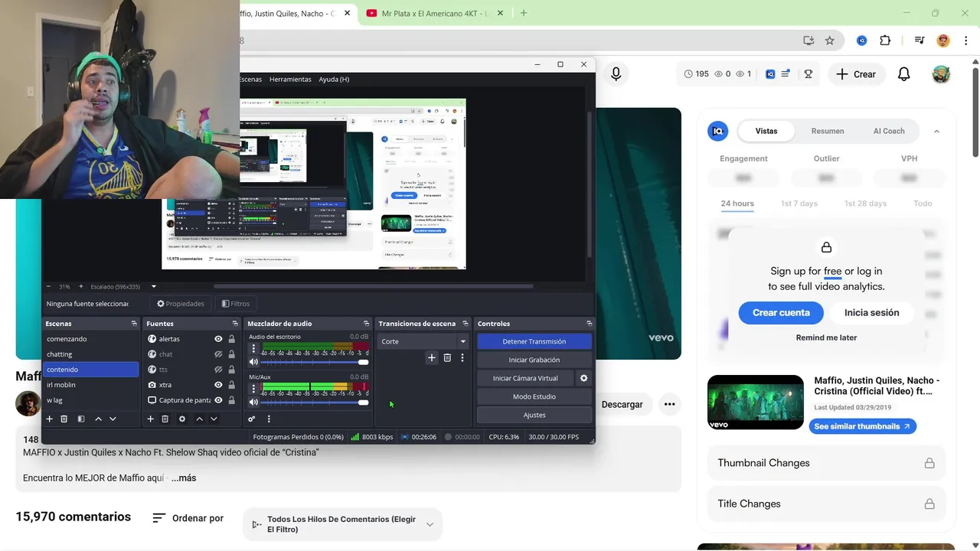Adjust Mic/Aux volume slider
The height and width of the screenshot is (551, 980).
(x=315, y=403)
